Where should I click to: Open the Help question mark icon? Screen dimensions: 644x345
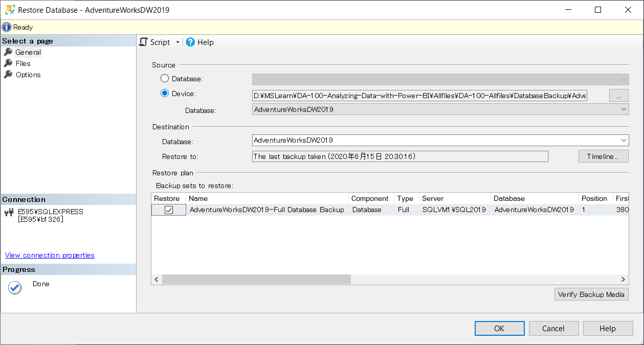click(190, 42)
